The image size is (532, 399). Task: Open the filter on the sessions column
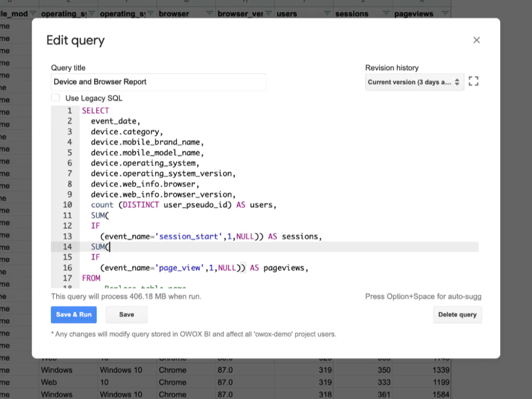(x=386, y=14)
